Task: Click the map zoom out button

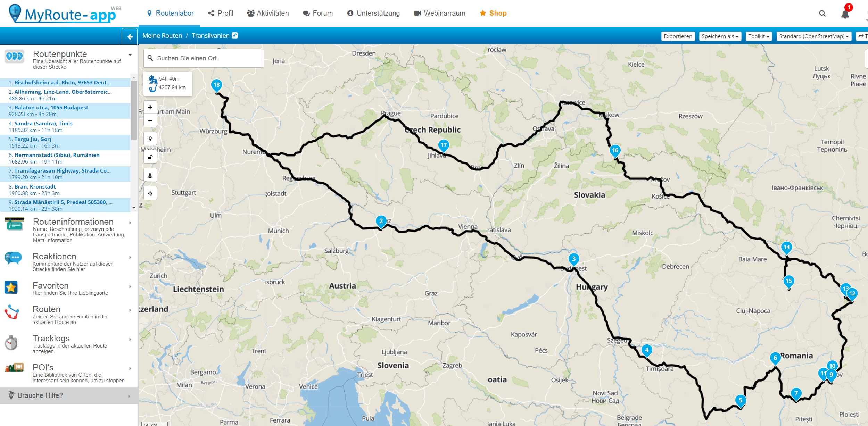Action: (x=150, y=120)
